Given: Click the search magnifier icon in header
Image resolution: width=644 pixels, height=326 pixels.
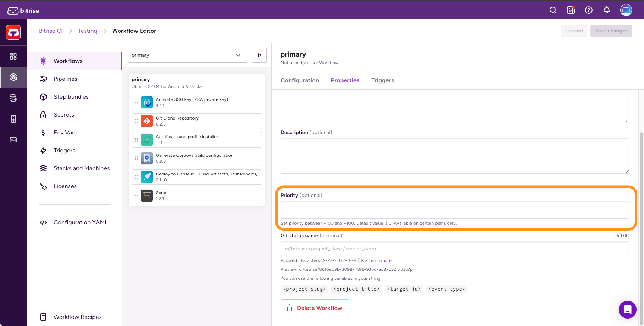Looking at the screenshot, I should [553, 10].
